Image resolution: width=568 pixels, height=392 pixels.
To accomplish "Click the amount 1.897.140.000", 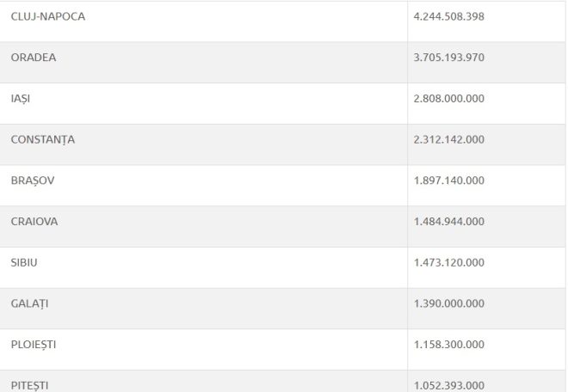I will coord(449,181).
